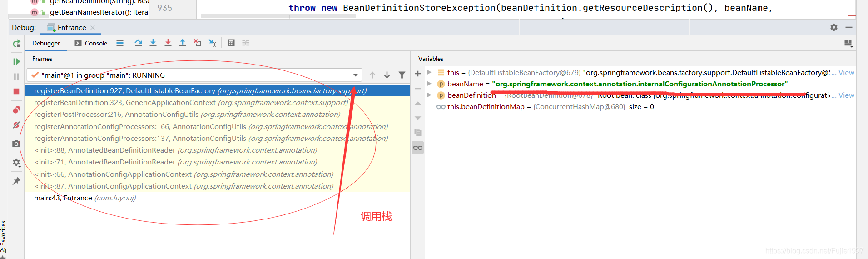Switch to the Console tab
Viewport: 868px width, 259px height.
[x=91, y=43]
